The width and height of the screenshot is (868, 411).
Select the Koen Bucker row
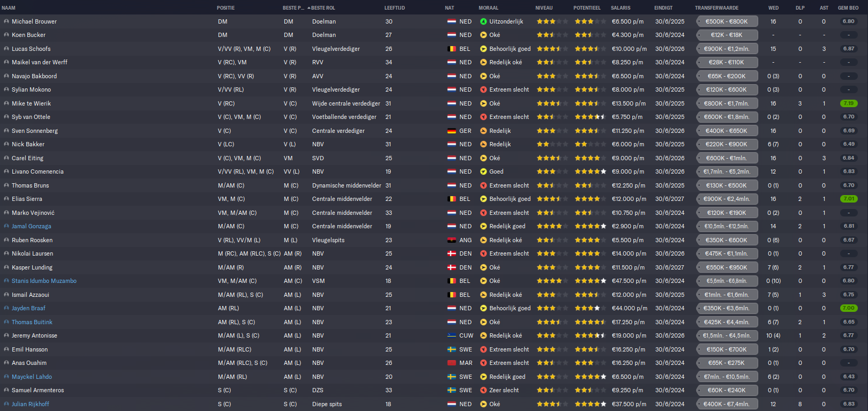click(434, 35)
